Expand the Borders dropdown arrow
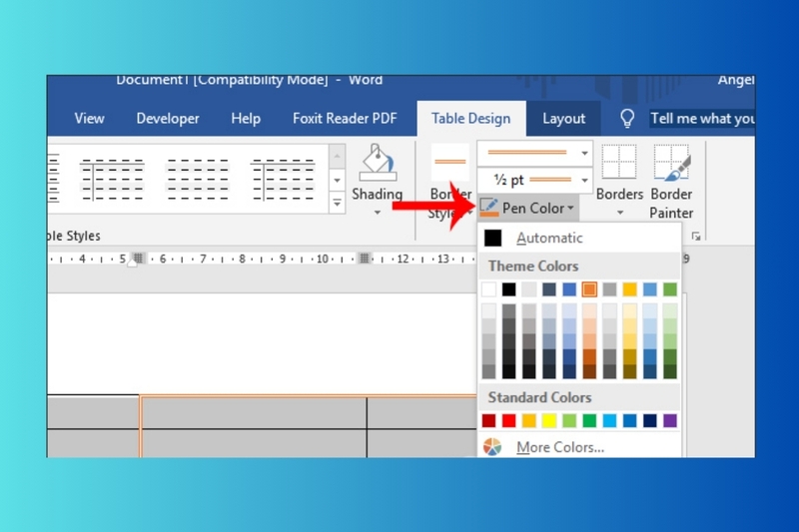Image resolution: width=799 pixels, height=532 pixels. (619, 213)
